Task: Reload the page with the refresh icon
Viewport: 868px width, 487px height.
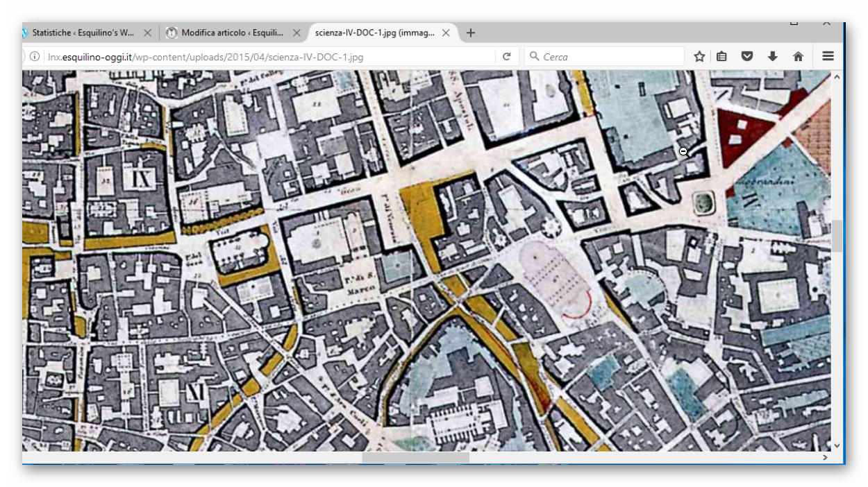Action: (x=507, y=57)
